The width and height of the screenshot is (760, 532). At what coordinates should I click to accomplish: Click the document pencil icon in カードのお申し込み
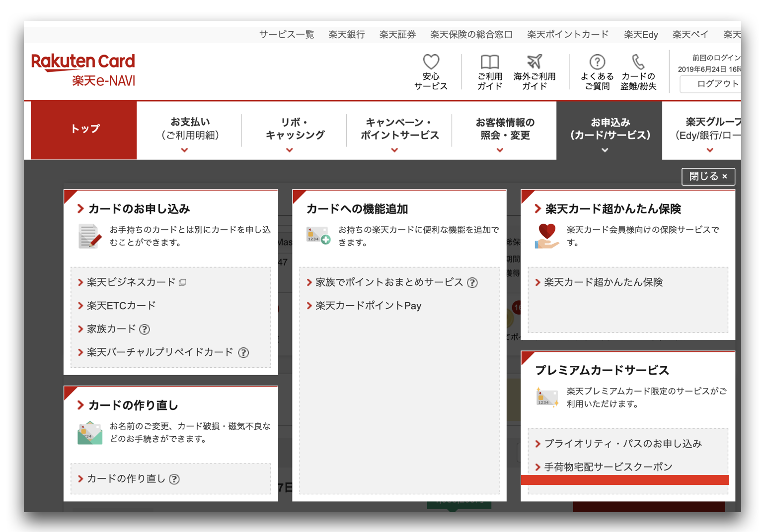(x=90, y=236)
